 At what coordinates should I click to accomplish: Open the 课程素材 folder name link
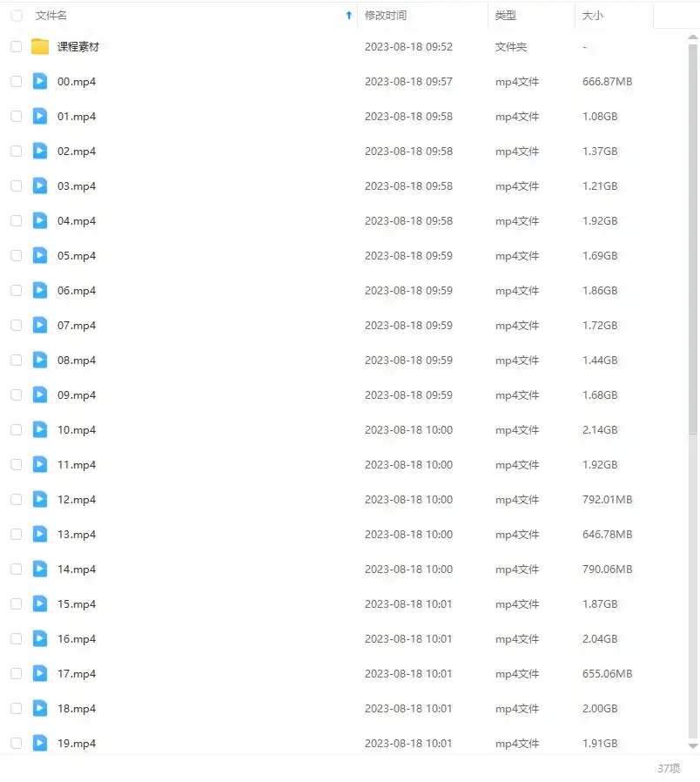pyautogui.click(x=78, y=47)
